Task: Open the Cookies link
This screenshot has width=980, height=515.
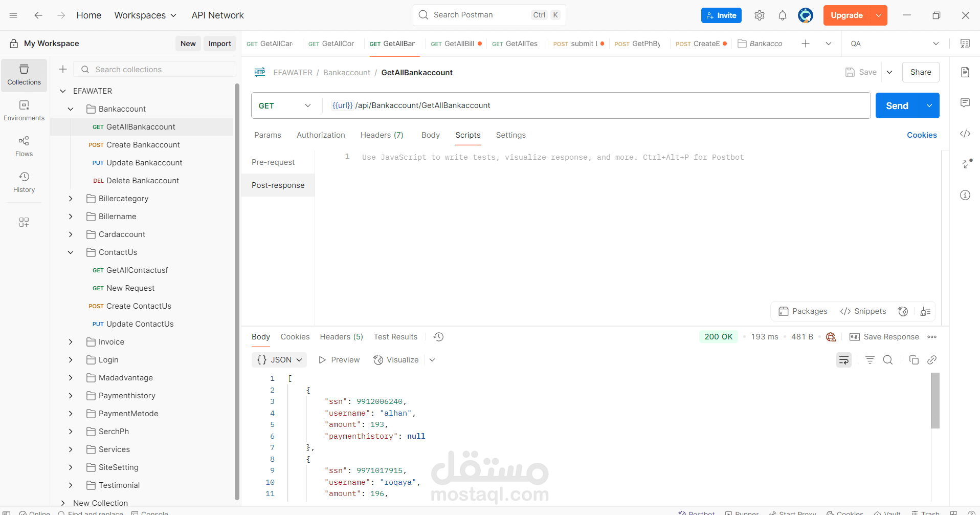Action: point(922,135)
